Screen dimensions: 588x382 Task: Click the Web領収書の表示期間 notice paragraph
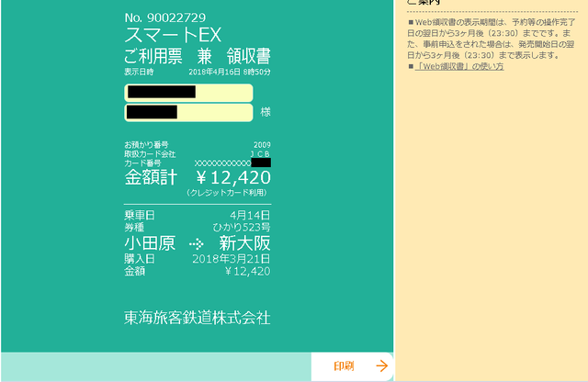[492, 39]
